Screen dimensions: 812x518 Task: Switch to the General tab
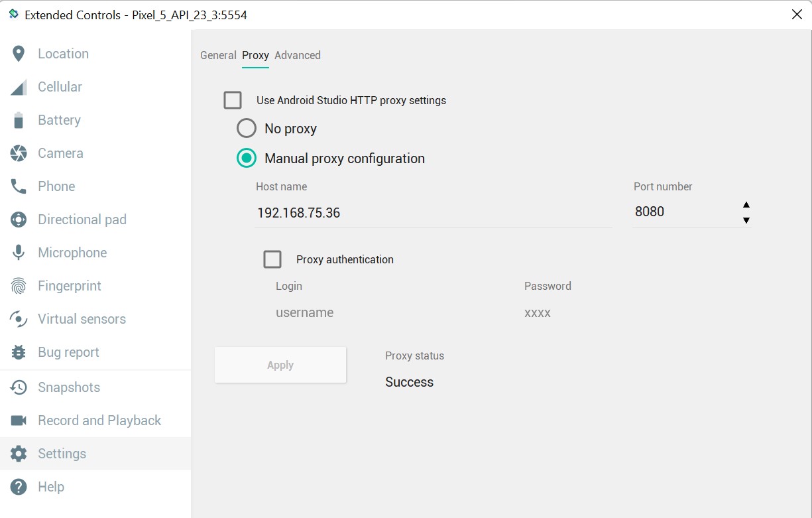coord(218,55)
